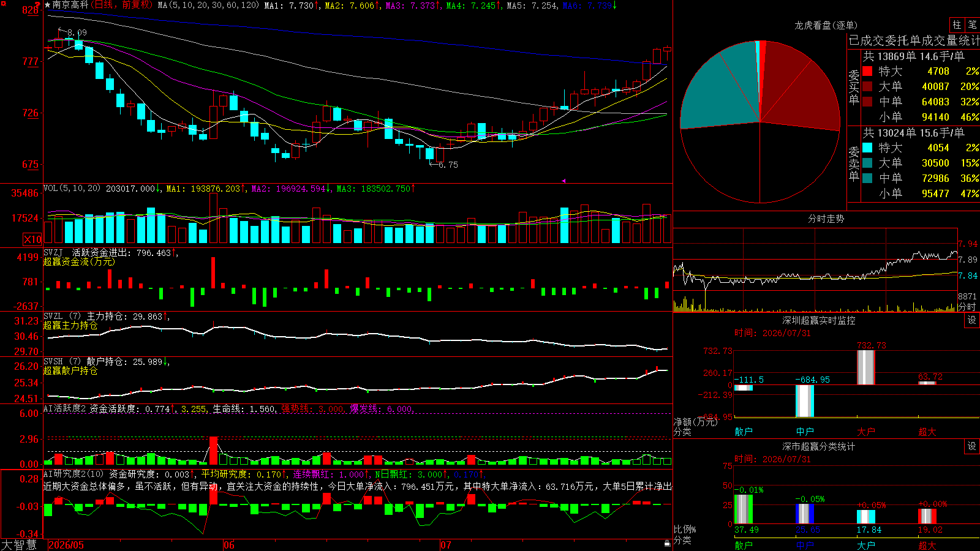Image resolution: width=980 pixels, height=551 pixels.
Task: Click the 爆发线: 6.000 label
Action: [x=382, y=408]
